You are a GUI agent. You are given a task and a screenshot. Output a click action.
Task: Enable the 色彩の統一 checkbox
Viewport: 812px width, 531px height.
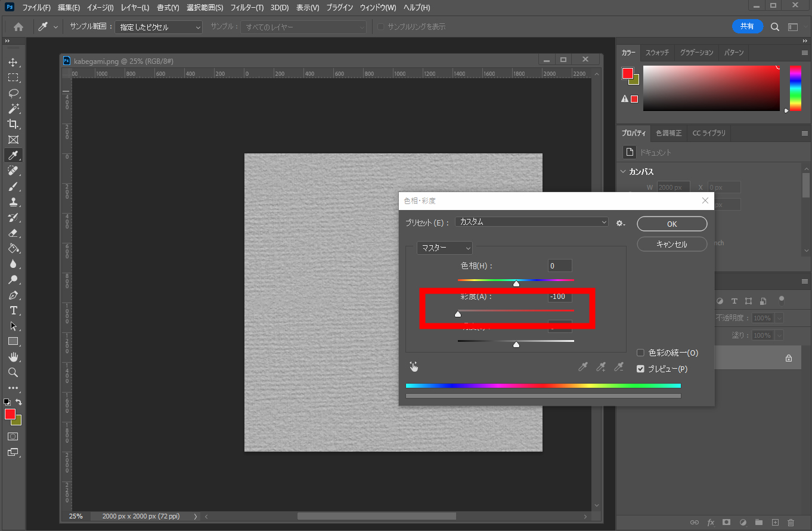(x=640, y=353)
